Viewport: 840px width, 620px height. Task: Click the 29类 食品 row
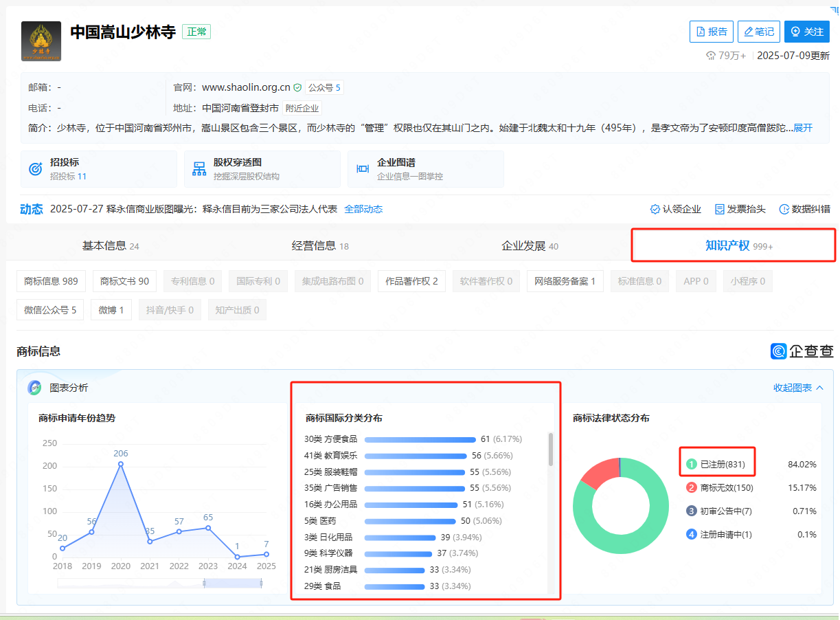(x=387, y=586)
